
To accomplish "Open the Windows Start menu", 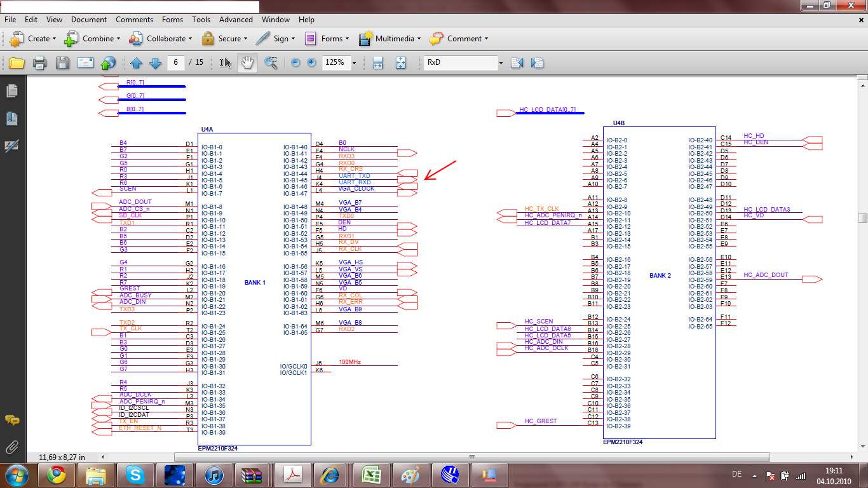I will pyautogui.click(x=17, y=475).
